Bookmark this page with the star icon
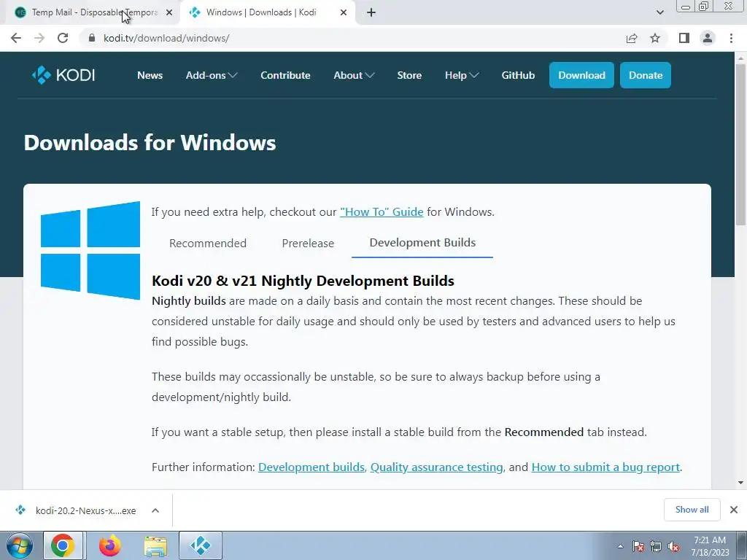The width and height of the screenshot is (747, 560). [x=655, y=38]
